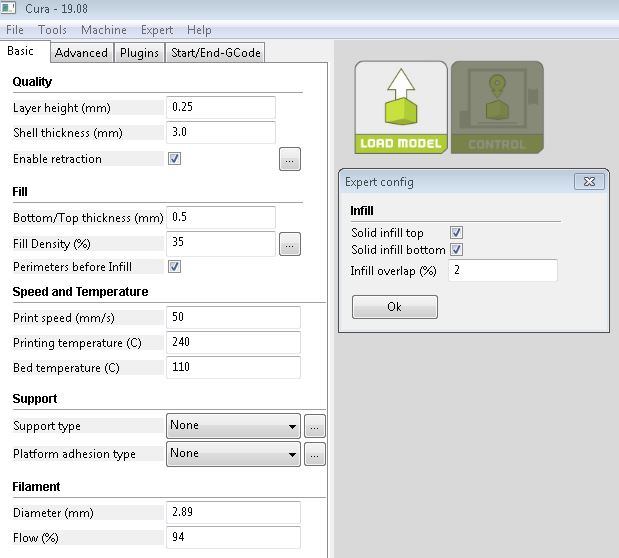Uncheck Solid infill bottom
Image resolution: width=619 pixels, height=558 pixels.
(x=457, y=250)
